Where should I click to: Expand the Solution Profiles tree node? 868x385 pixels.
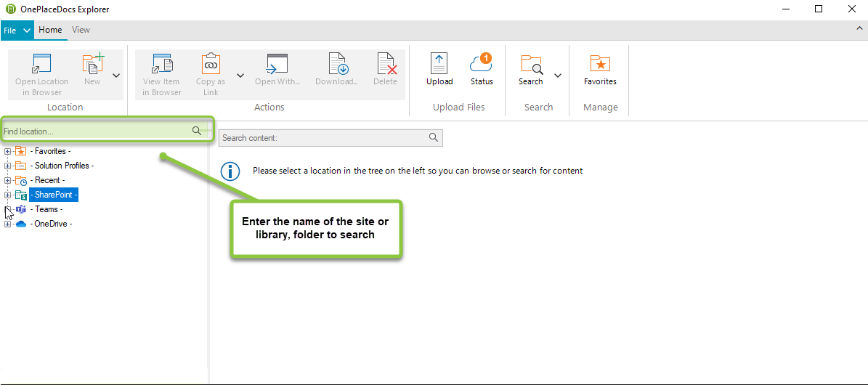[7, 166]
